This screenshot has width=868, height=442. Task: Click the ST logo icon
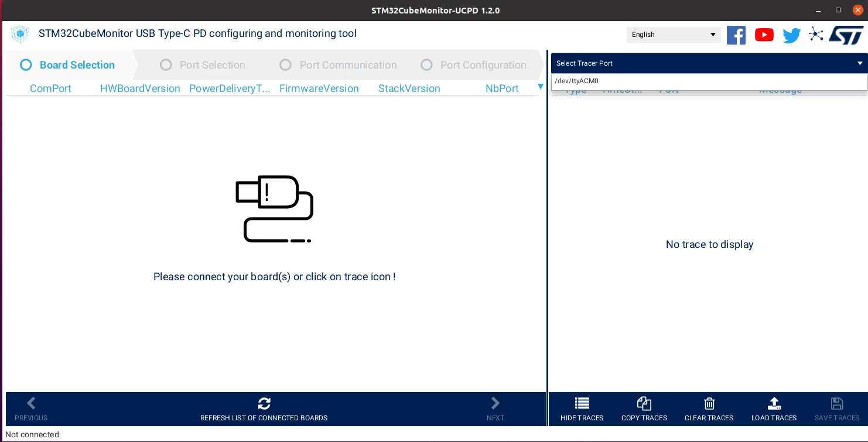coord(846,35)
